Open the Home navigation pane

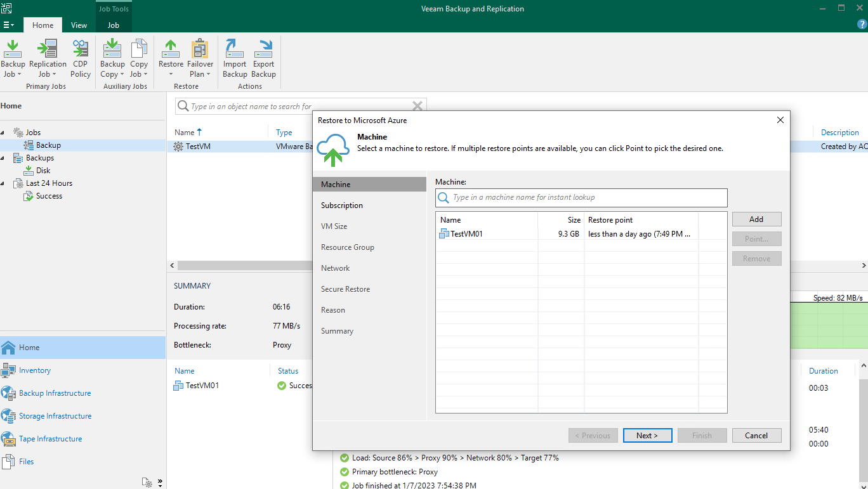pyautogui.click(x=82, y=348)
